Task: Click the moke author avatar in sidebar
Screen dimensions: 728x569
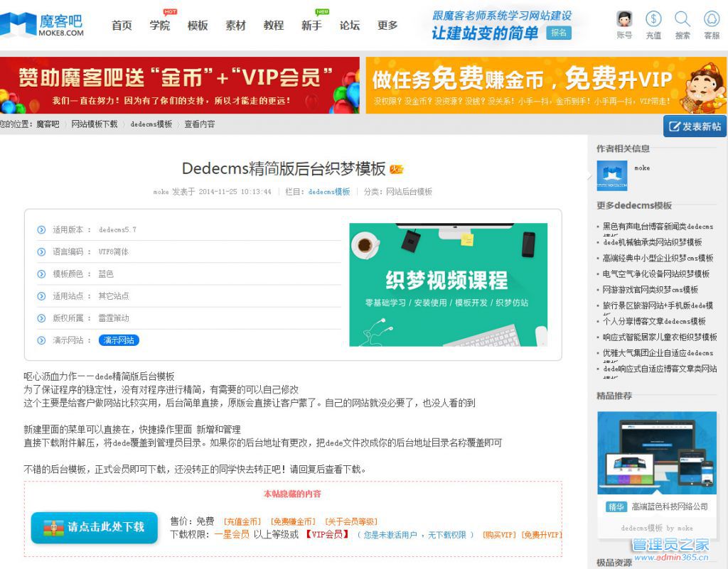Action: tap(612, 175)
